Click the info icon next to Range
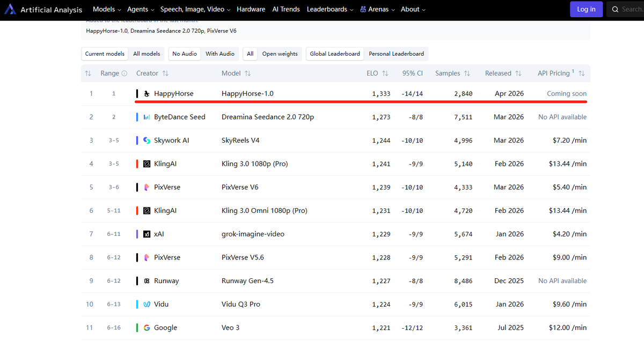 125,73
